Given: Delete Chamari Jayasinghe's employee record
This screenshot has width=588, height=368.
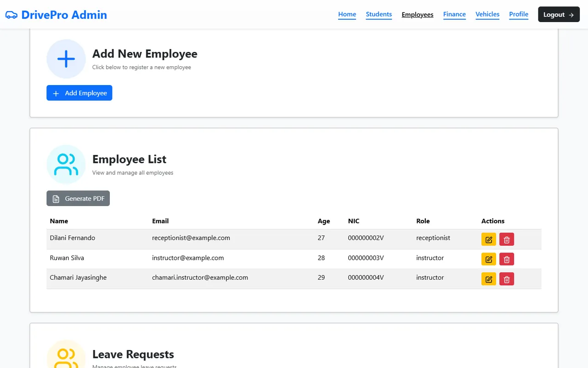Looking at the screenshot, I should [507, 279].
